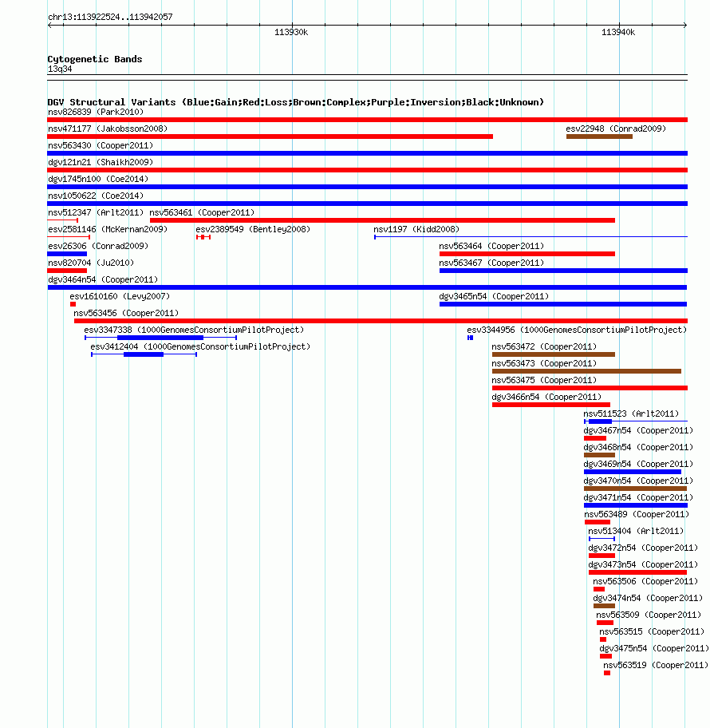Image resolution: width=710 pixels, height=728 pixels.
Task: Open the nsv563519 (Cooper2011) label
Action: coord(656,665)
